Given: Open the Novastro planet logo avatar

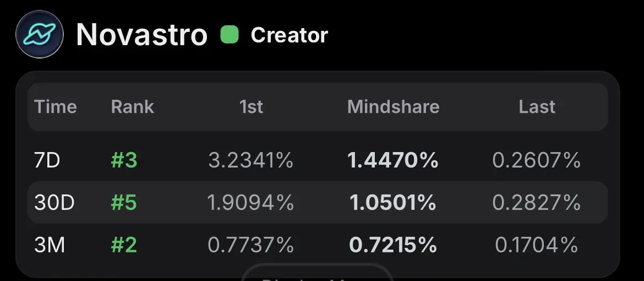Looking at the screenshot, I should tap(40, 34).
